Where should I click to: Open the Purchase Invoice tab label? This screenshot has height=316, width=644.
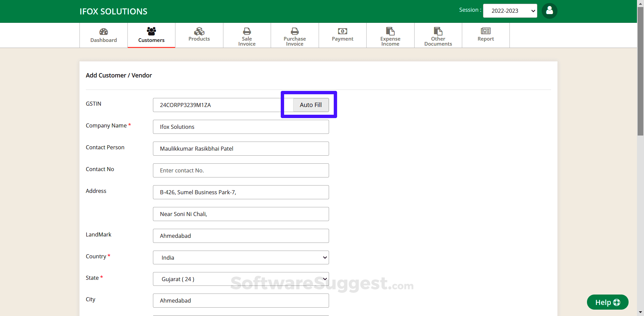click(294, 41)
